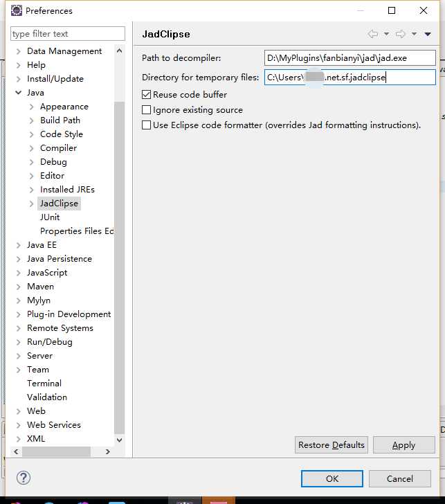
Task: Click the Eclipse Preferences window icon
Action: 17,10
